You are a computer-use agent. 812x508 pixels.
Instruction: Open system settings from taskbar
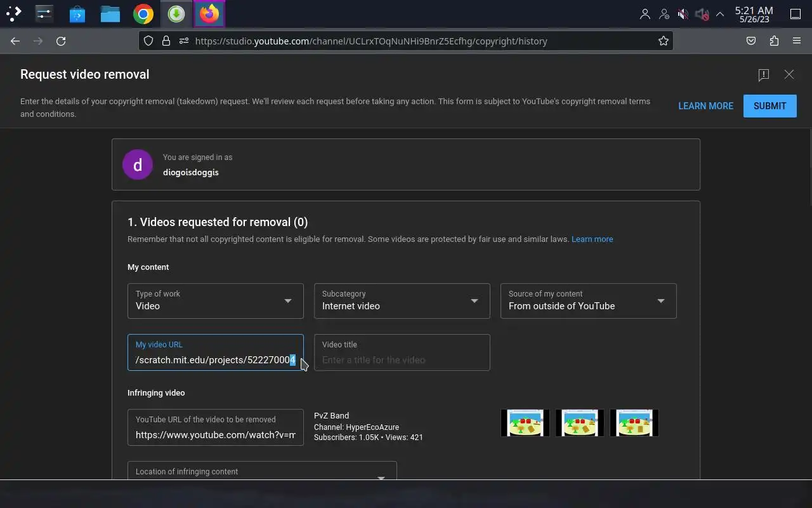tap(44, 14)
